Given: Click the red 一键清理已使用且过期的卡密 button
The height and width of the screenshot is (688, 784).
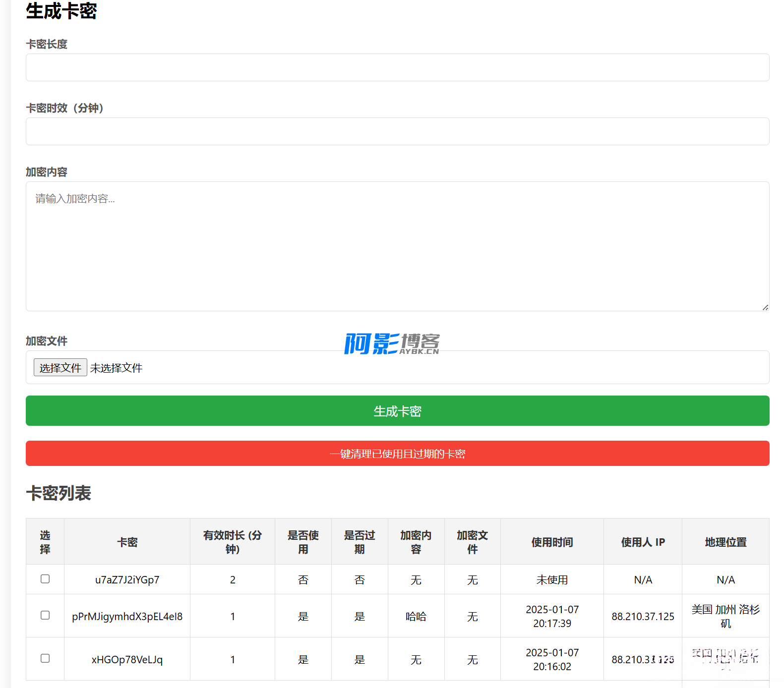Looking at the screenshot, I should click(397, 454).
